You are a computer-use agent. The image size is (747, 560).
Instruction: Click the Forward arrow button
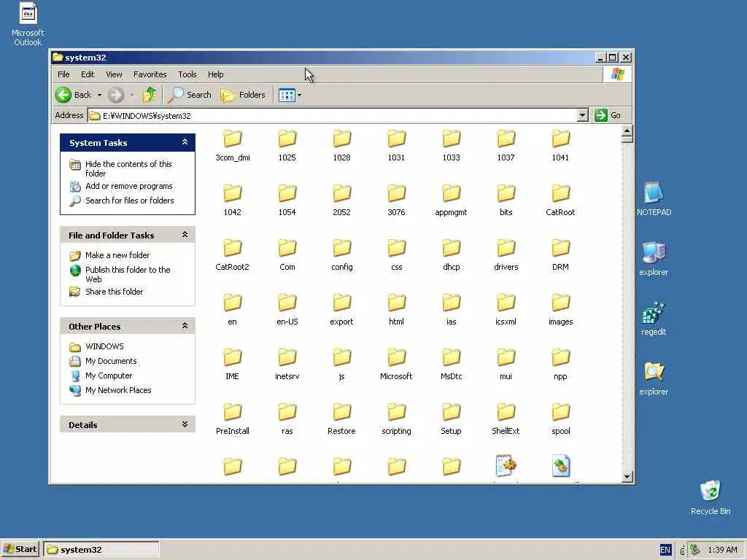coord(116,96)
